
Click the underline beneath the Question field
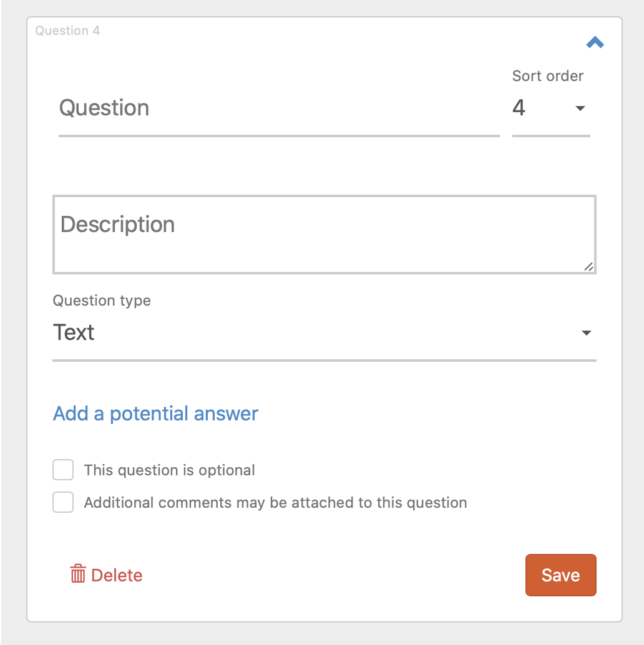click(x=279, y=136)
